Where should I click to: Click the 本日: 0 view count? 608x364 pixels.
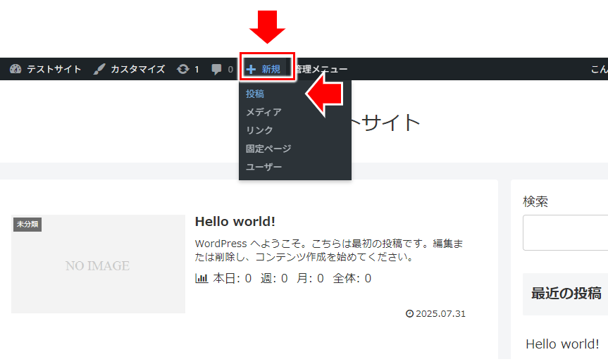[232, 278]
